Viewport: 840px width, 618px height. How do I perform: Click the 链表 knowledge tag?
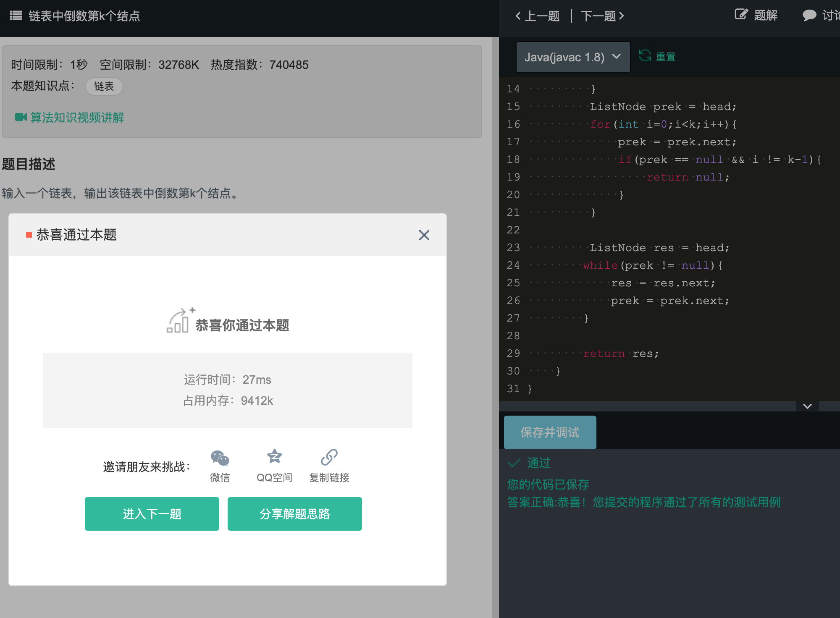[x=104, y=86]
